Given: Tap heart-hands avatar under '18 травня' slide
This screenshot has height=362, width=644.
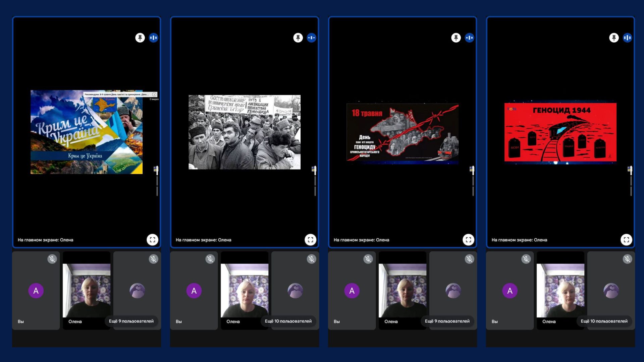Looking at the screenshot, I should point(453,291).
